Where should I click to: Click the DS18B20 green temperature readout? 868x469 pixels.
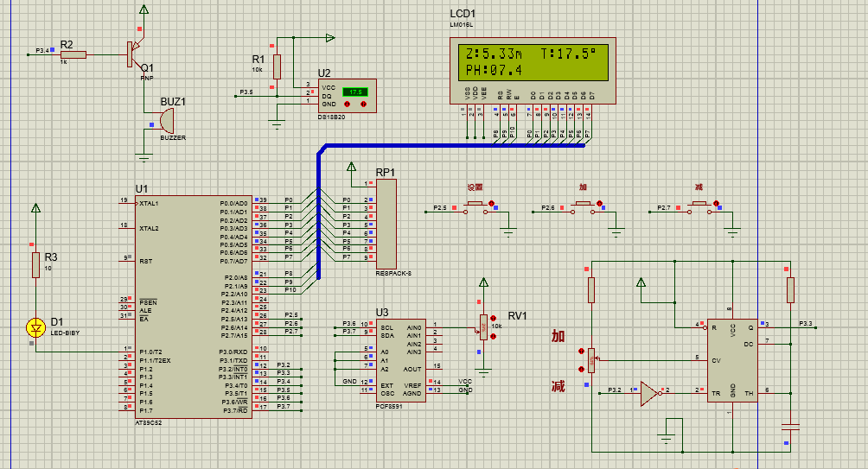[x=354, y=92]
